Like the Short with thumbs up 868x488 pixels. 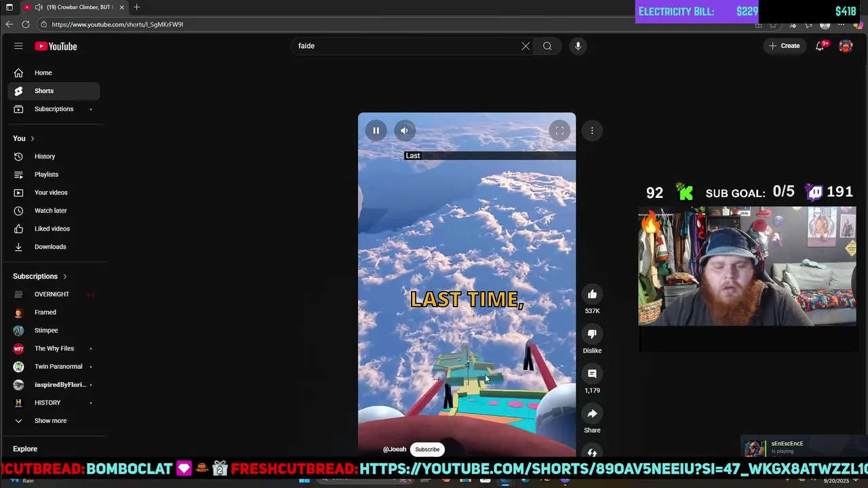[x=592, y=294]
